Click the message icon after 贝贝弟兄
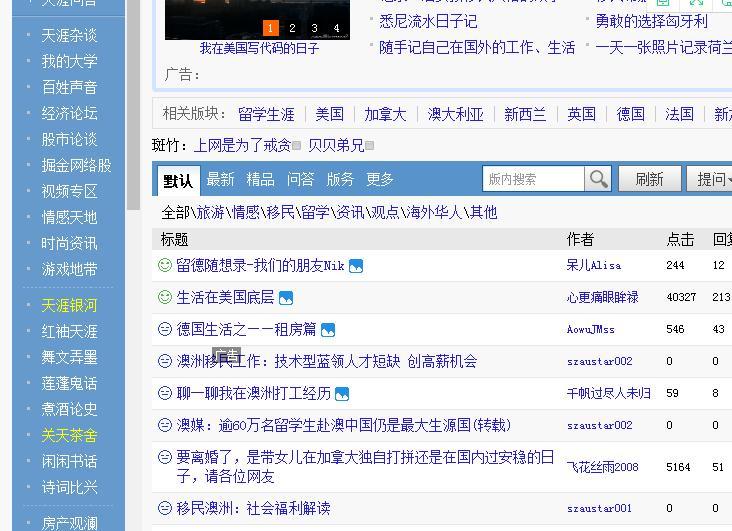732x531 pixels. [x=370, y=146]
